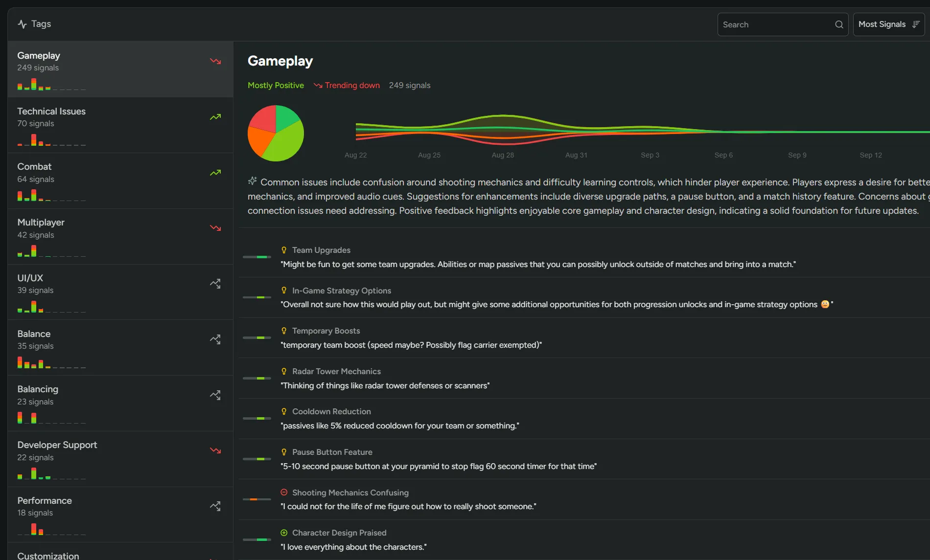The width and height of the screenshot is (930, 560).
Task: Click the green plus icon beside Character Design Praised
Action: pos(284,533)
